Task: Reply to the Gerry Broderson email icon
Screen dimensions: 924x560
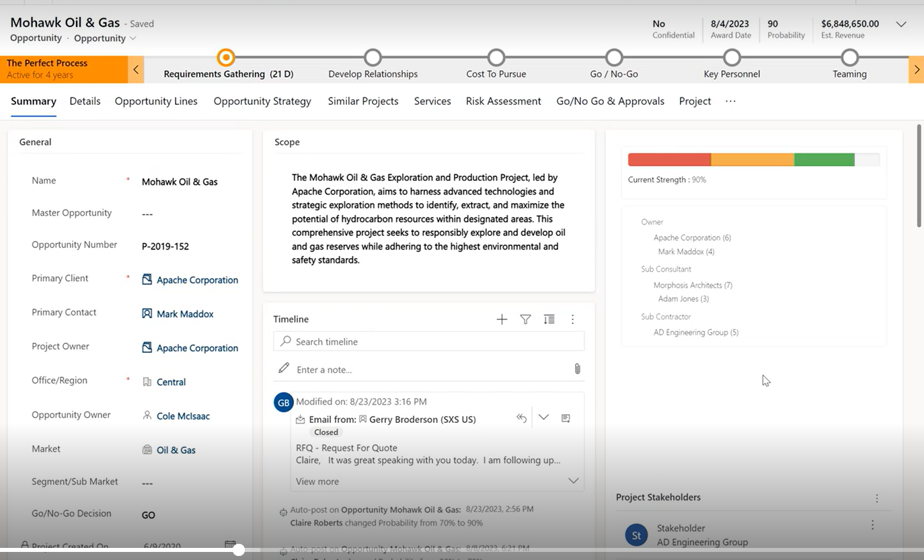Action: 521,417
